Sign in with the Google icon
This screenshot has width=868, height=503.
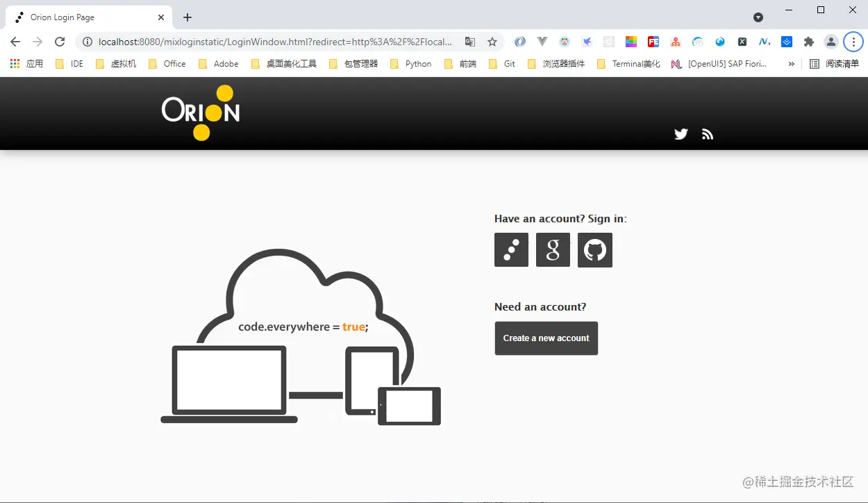point(553,249)
